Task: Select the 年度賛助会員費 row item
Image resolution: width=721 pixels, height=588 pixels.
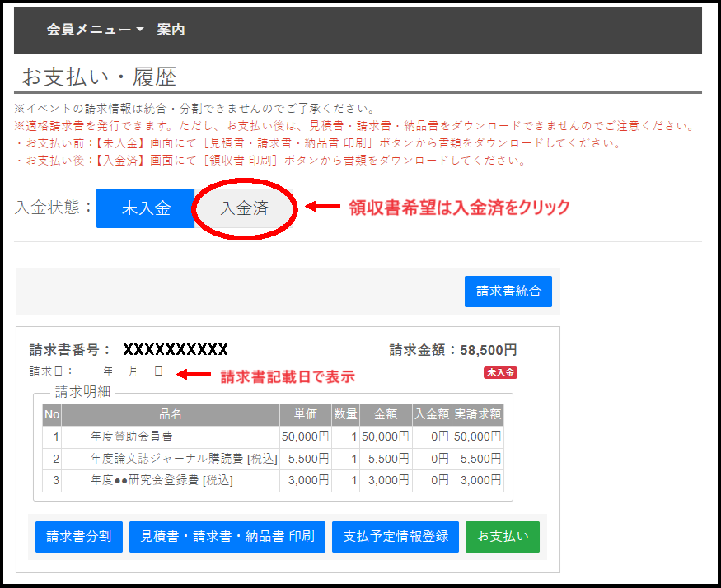Action: point(132,436)
